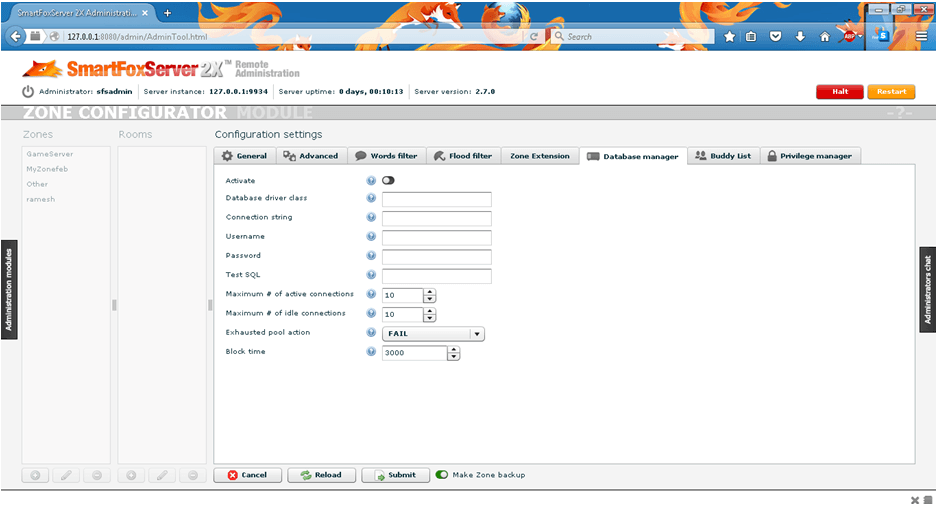Show help for Exhausted pool action
The width and height of the screenshot is (941, 509).
[x=371, y=333]
